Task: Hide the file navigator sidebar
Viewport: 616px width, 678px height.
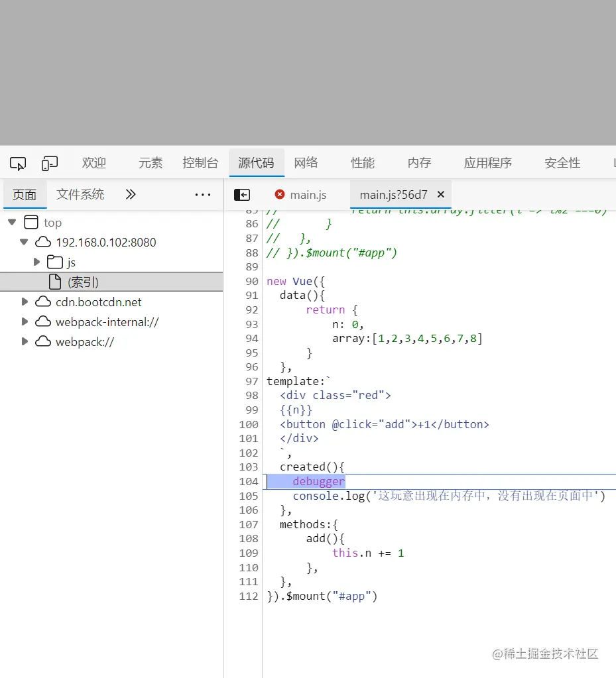Action: pos(242,194)
